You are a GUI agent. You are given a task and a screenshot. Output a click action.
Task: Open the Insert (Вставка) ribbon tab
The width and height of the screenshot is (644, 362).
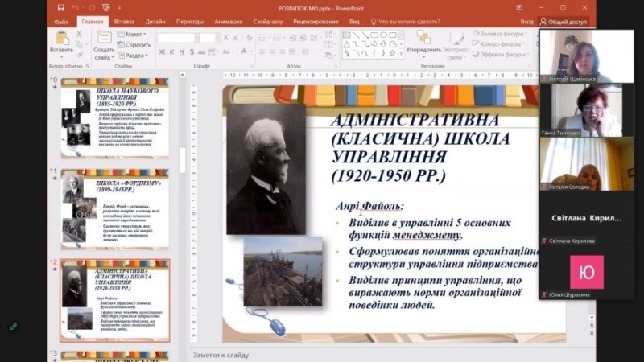124,22
